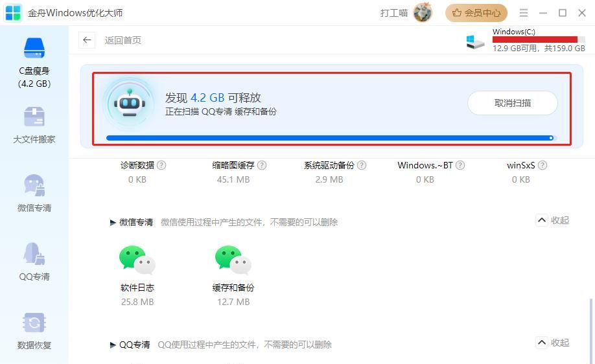Click the 取消扫描 button
Viewport: 595px width, 364px height.
[512, 103]
